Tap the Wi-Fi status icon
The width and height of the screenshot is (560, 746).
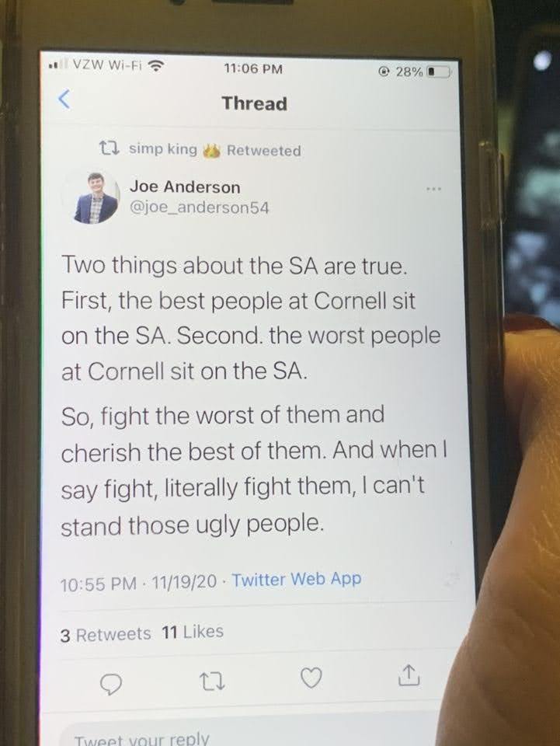point(156,66)
